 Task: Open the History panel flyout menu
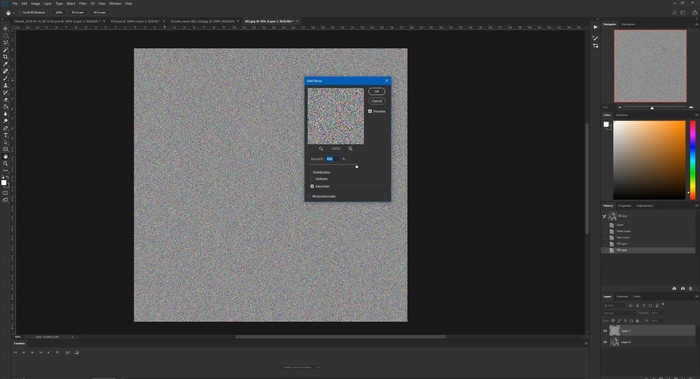pyautogui.click(x=696, y=206)
